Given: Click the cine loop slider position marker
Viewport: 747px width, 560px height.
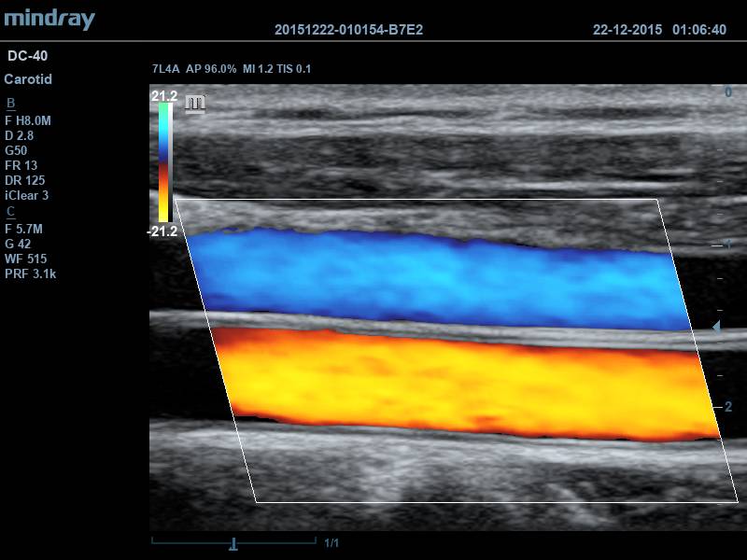Looking at the screenshot, I should 234,542.
